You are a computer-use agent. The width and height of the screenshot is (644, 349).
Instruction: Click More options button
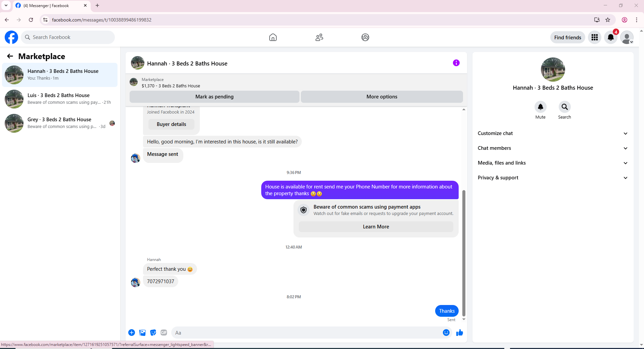382,97
